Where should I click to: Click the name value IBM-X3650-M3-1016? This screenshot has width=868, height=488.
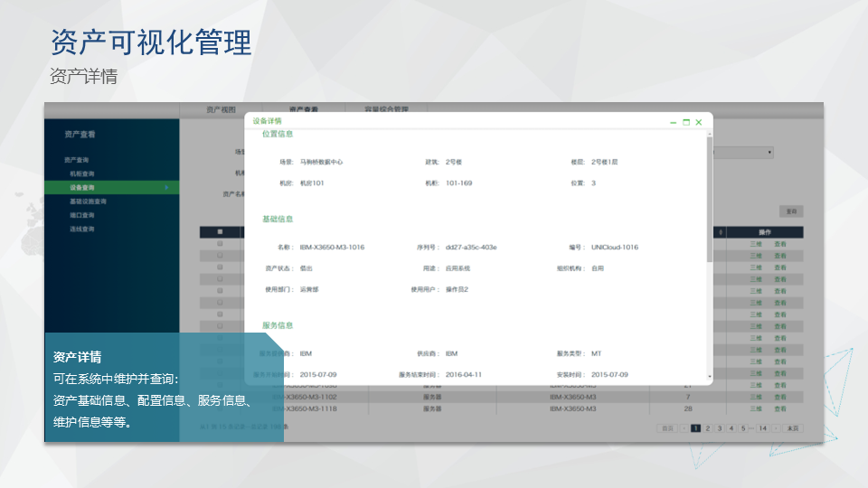coord(332,248)
